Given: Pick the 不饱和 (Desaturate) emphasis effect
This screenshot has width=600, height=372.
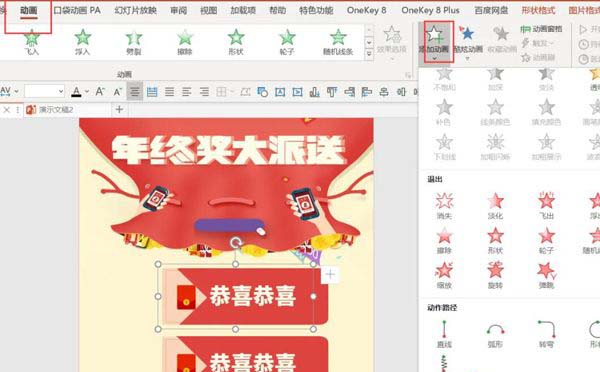Looking at the screenshot, I should point(444,80).
